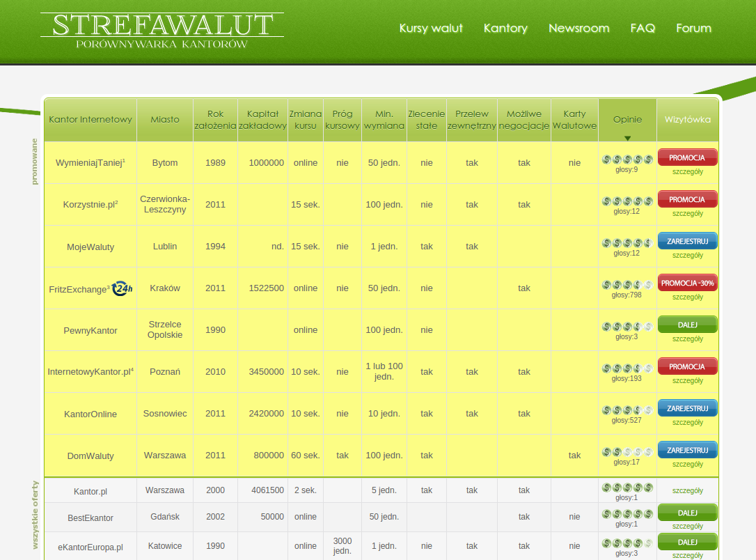Click PROMOCJA button for Korzystnie.pl
756x560 pixels.
point(688,200)
